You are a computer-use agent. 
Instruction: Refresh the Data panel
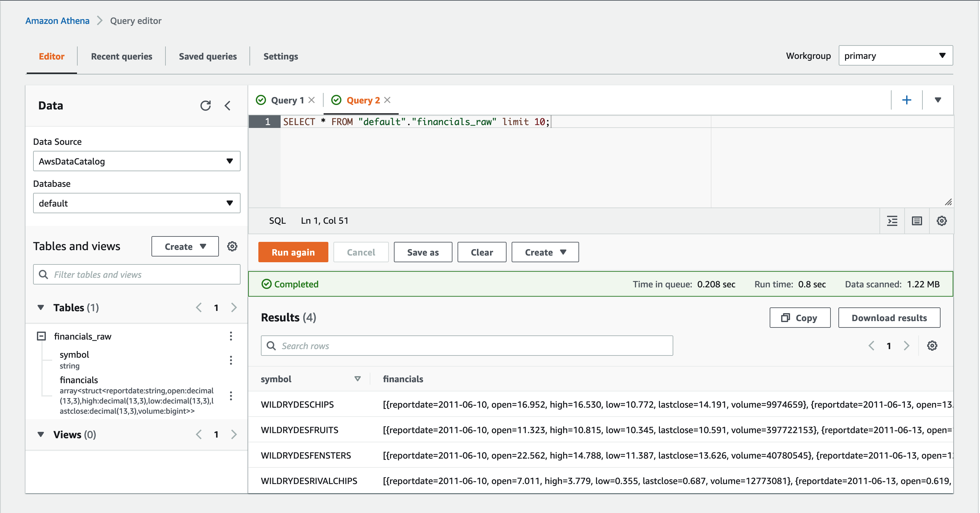[206, 105]
